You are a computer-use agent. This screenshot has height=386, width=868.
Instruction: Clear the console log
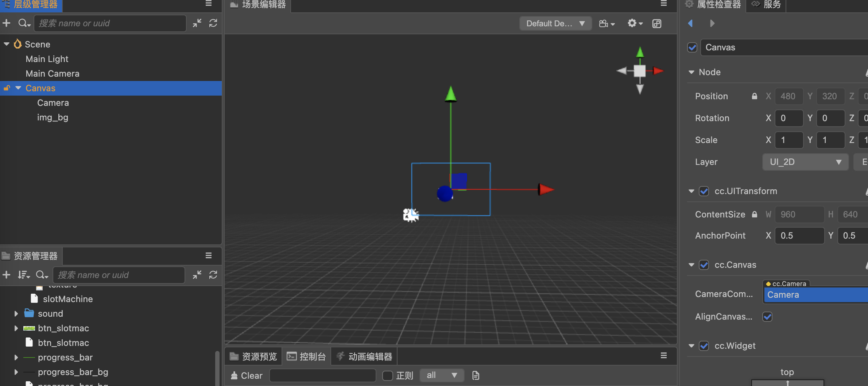click(x=247, y=375)
